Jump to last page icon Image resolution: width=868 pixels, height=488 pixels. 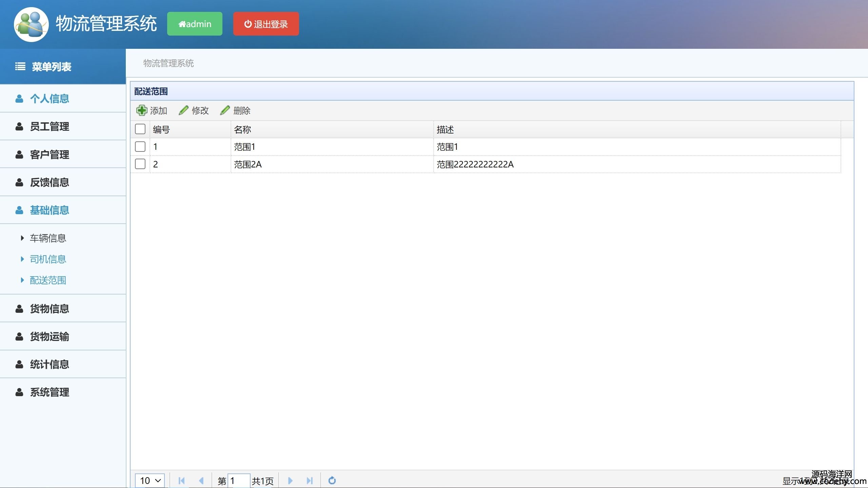[310, 481]
